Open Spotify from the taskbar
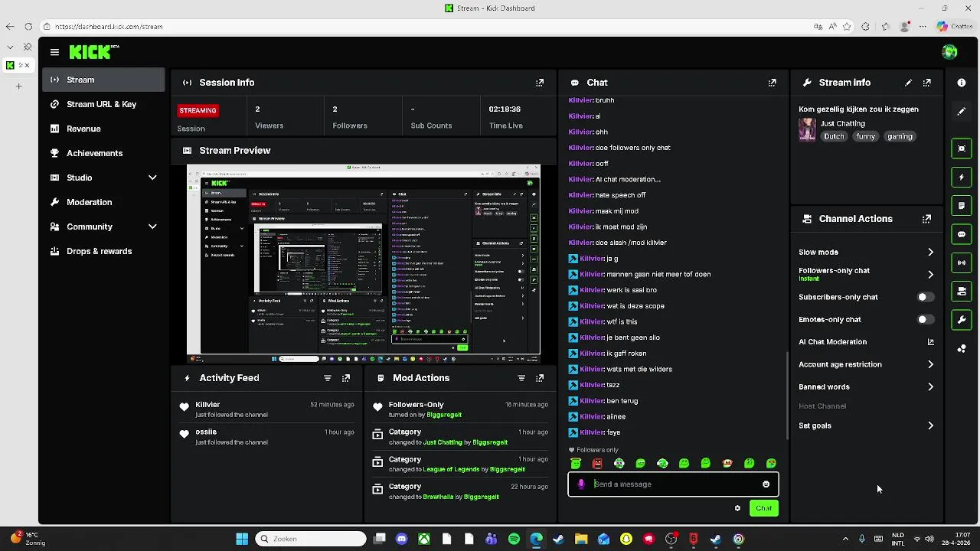 pyautogui.click(x=514, y=539)
